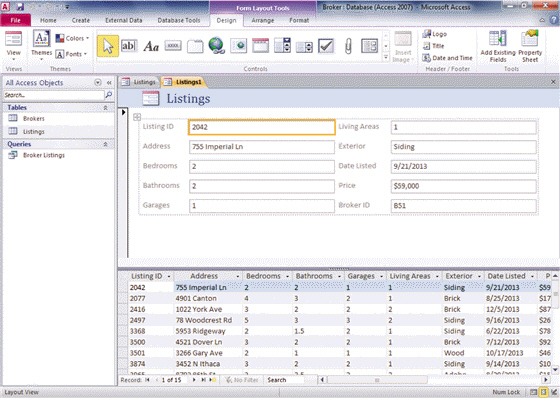Select the Combo Box control
The width and height of the screenshot is (560, 398).
point(282,46)
